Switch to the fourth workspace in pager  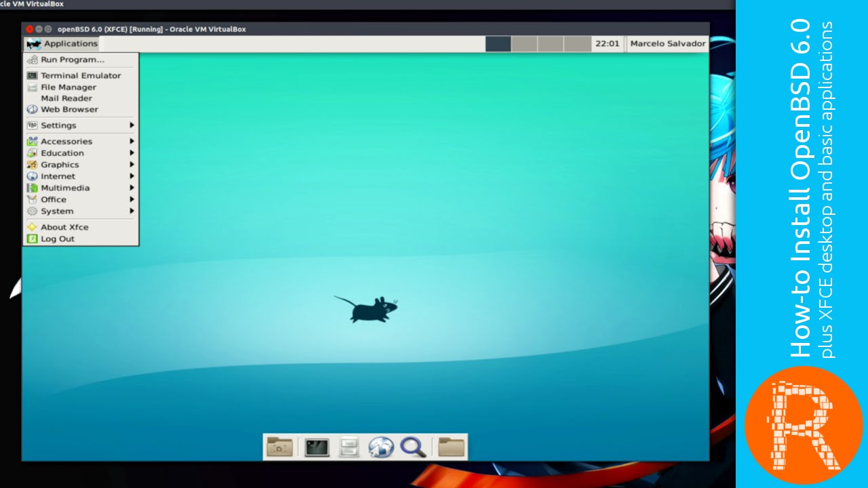tap(578, 43)
